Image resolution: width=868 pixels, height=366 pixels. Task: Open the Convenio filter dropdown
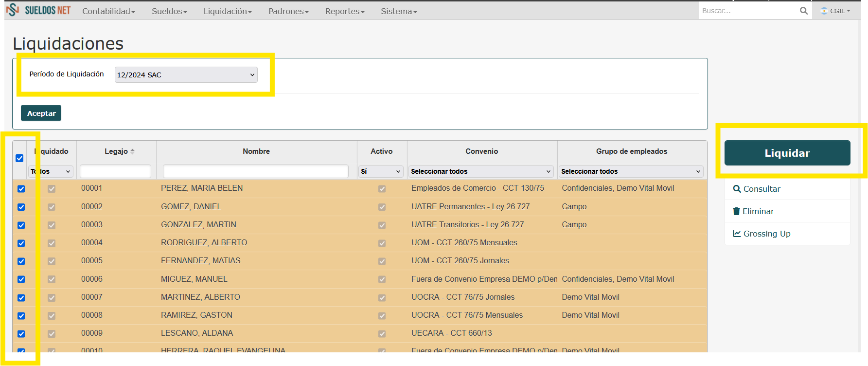point(481,171)
